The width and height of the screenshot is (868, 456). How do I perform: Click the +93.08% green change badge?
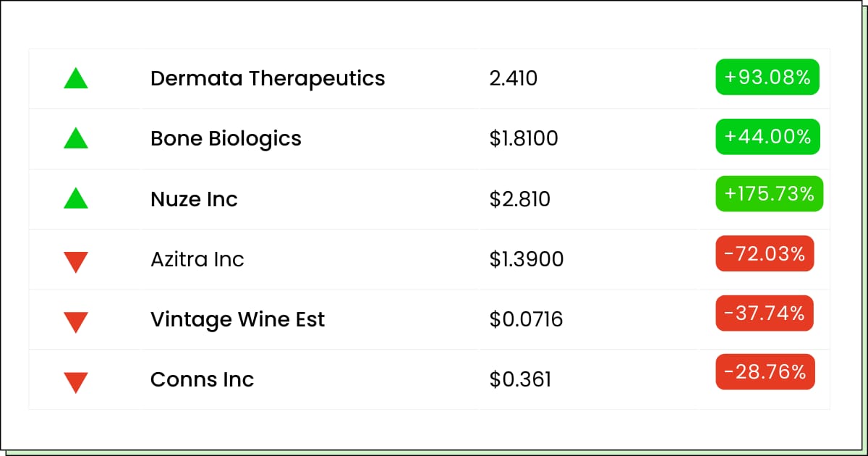pos(767,77)
